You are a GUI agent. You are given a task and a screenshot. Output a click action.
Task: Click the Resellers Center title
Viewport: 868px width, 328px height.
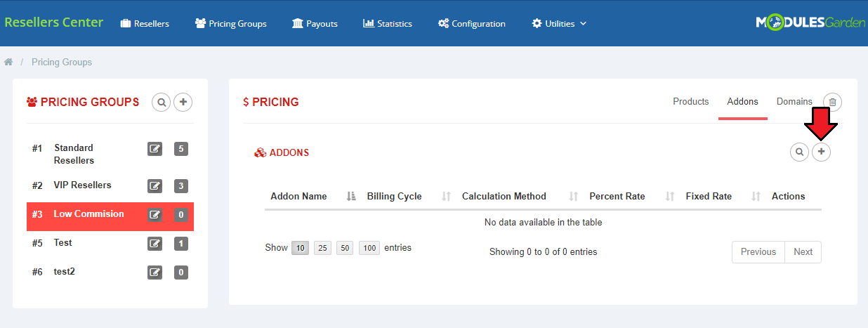[x=54, y=22]
